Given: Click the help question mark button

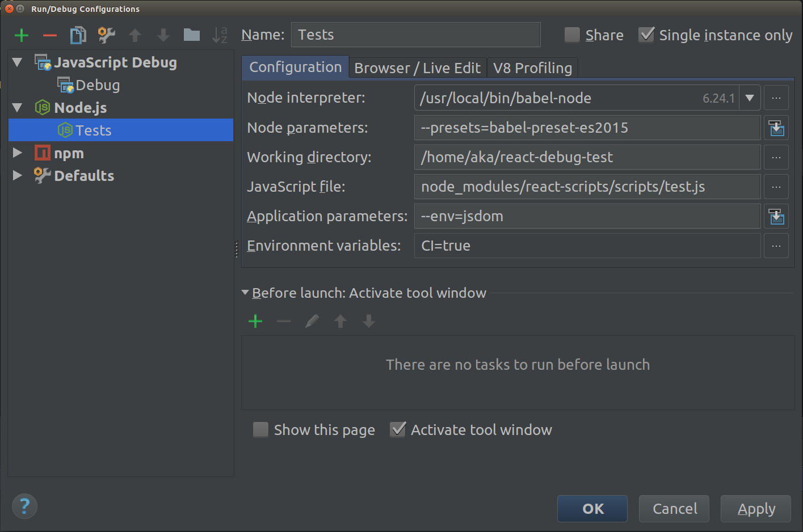Looking at the screenshot, I should click(x=24, y=506).
